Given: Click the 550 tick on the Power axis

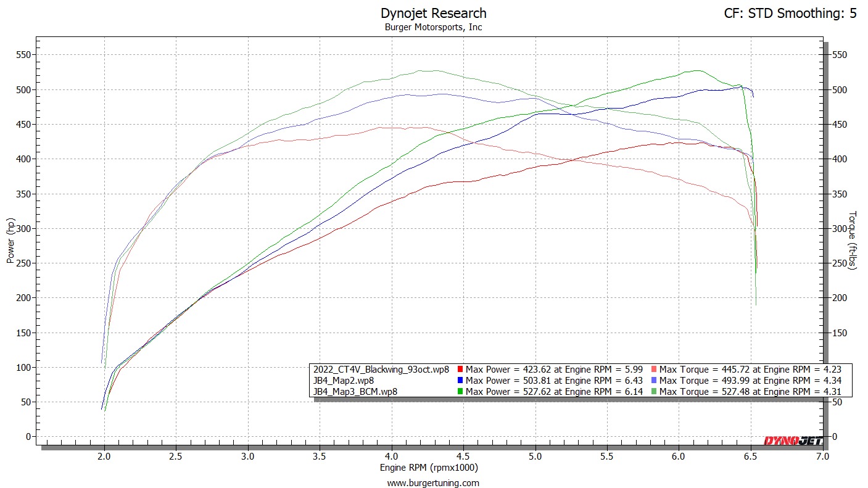Looking at the screenshot, I should point(24,55).
